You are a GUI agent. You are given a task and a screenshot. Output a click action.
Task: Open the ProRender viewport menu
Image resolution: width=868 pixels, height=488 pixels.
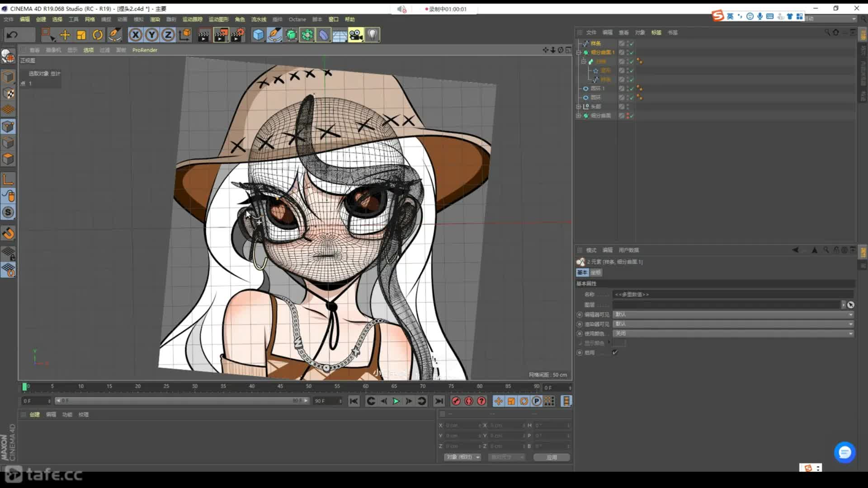pyautogui.click(x=145, y=50)
